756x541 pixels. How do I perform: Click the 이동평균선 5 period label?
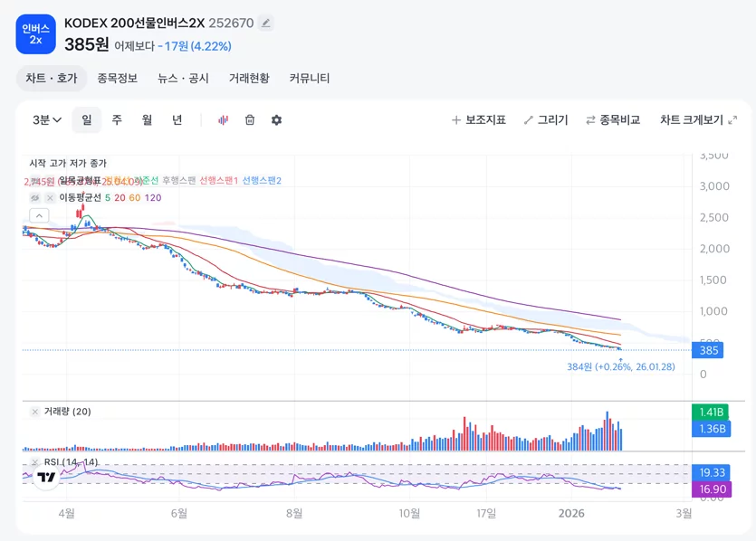pyautogui.click(x=108, y=197)
